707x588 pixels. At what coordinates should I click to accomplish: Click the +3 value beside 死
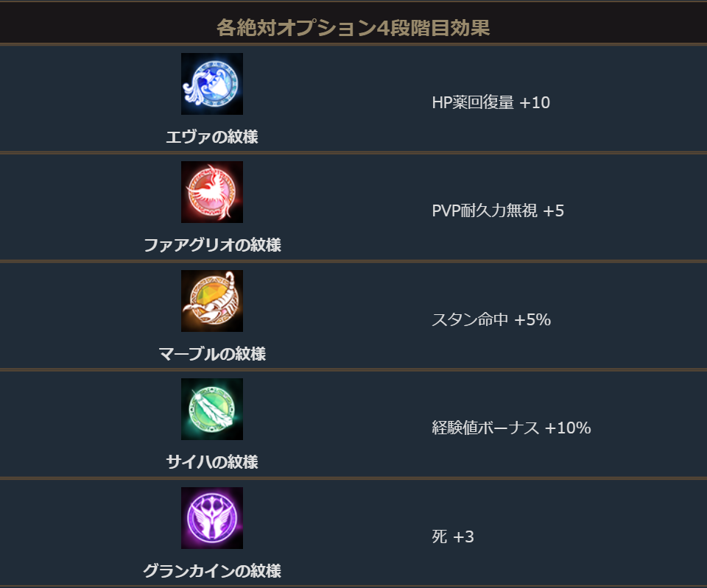pos(463,537)
